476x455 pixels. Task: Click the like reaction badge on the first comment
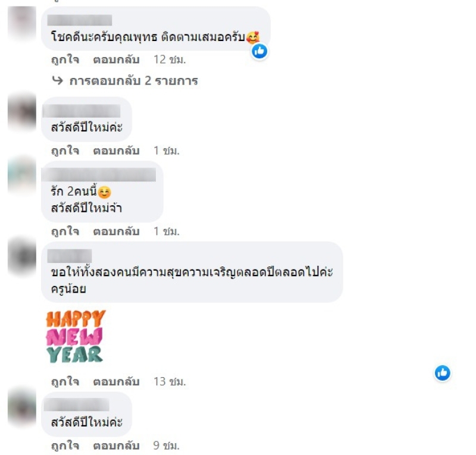[259, 51]
